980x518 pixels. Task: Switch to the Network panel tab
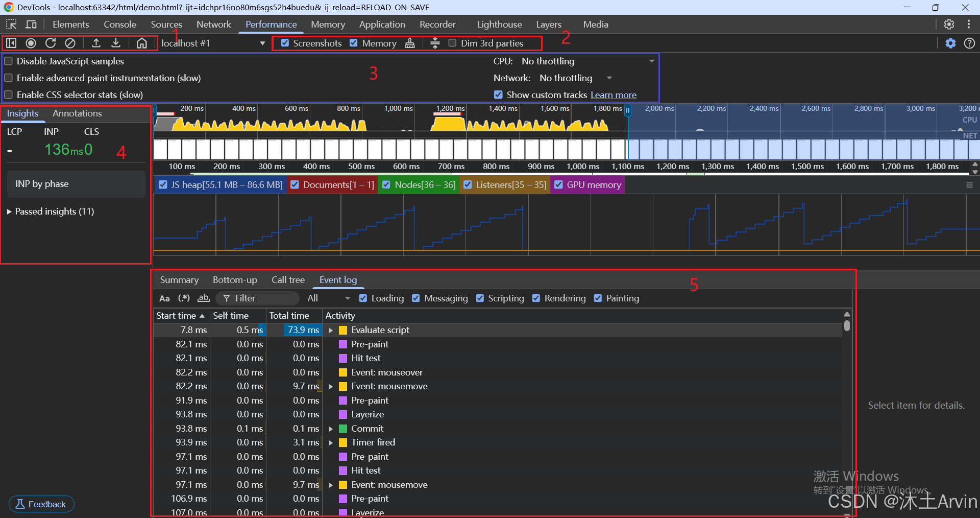pos(214,24)
